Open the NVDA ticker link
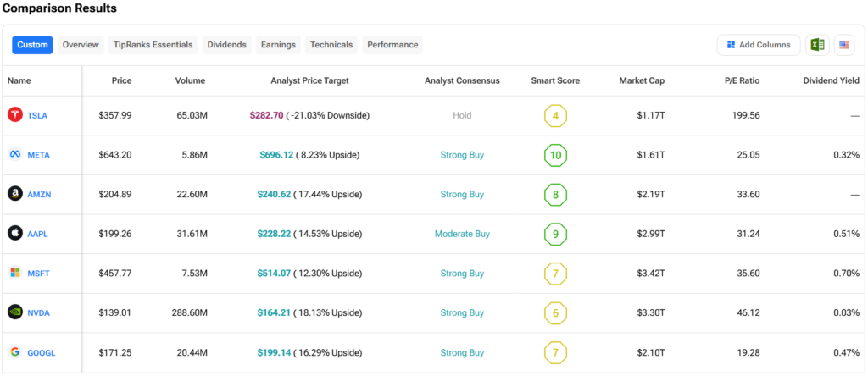Image resolution: width=868 pixels, height=376 pixels. coord(39,313)
